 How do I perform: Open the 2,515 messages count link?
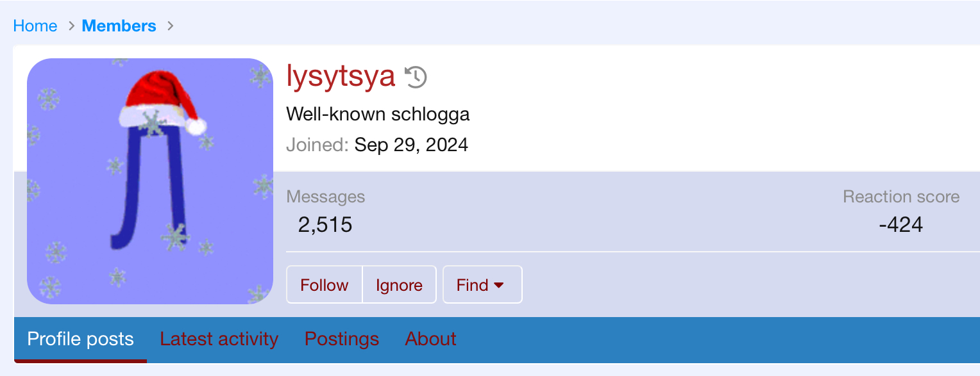coord(325,225)
